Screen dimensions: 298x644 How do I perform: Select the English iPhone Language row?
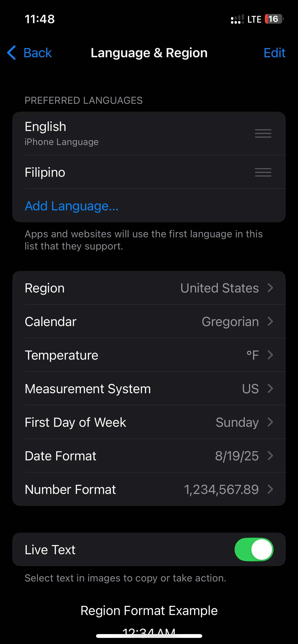149,134
